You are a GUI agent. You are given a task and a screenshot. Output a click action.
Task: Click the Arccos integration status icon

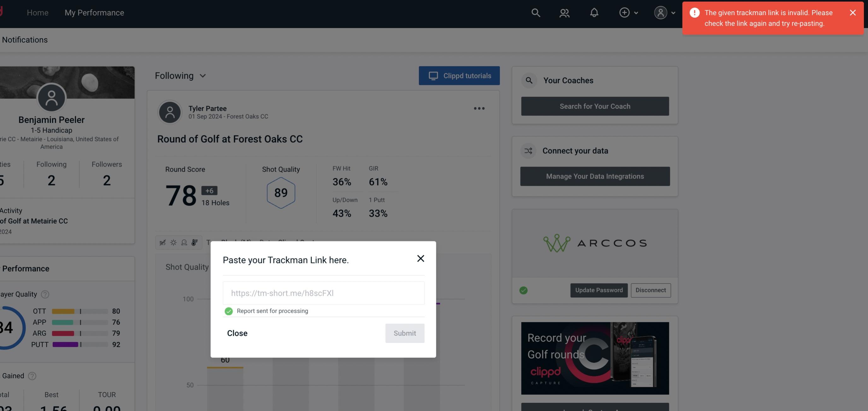pyautogui.click(x=523, y=290)
